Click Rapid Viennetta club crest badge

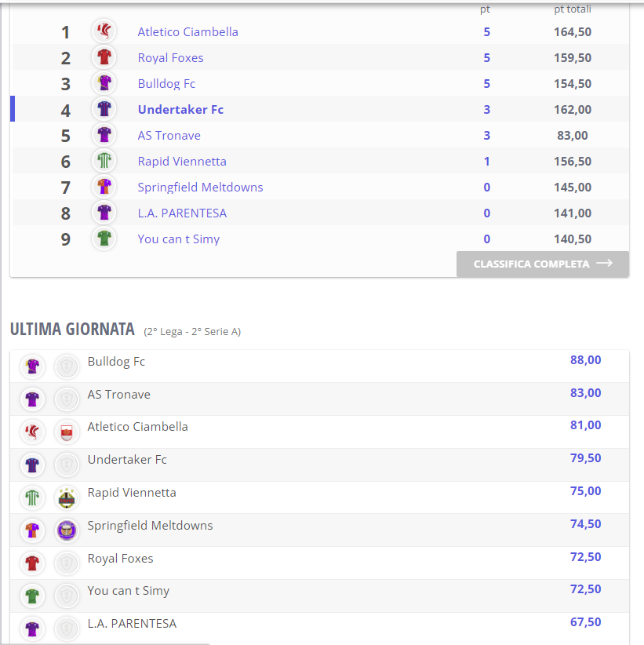pos(67,497)
